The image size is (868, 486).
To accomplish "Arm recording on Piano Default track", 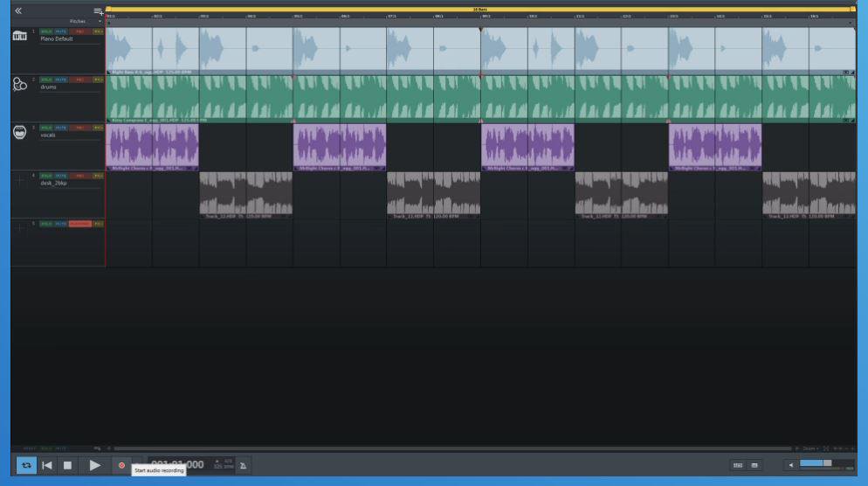I will pyautogui.click(x=79, y=31).
